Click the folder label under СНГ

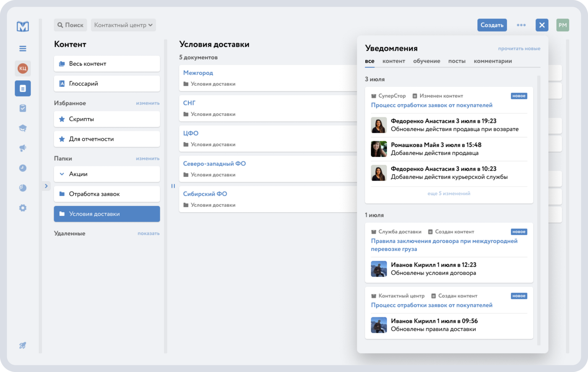point(209,114)
